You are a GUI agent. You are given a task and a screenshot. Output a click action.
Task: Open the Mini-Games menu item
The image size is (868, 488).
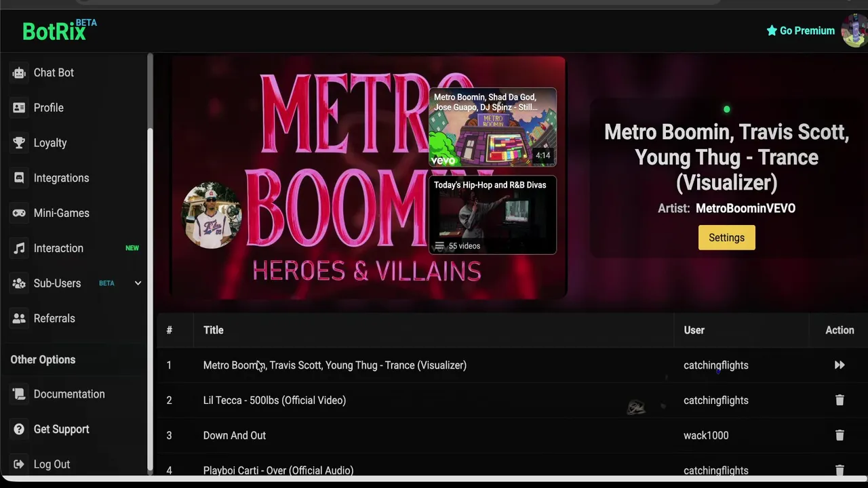pyautogui.click(x=62, y=213)
